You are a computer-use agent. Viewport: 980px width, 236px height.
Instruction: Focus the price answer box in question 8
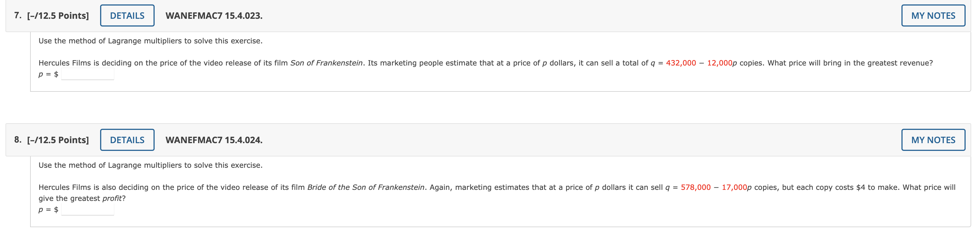87,209
